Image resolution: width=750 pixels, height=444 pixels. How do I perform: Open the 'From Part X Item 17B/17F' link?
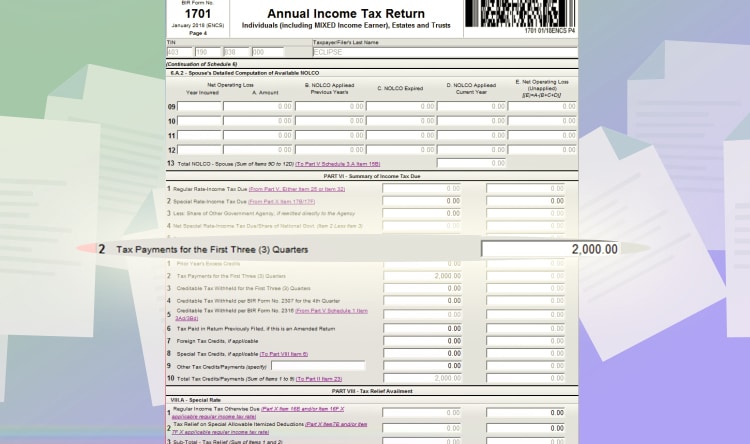(x=280, y=201)
